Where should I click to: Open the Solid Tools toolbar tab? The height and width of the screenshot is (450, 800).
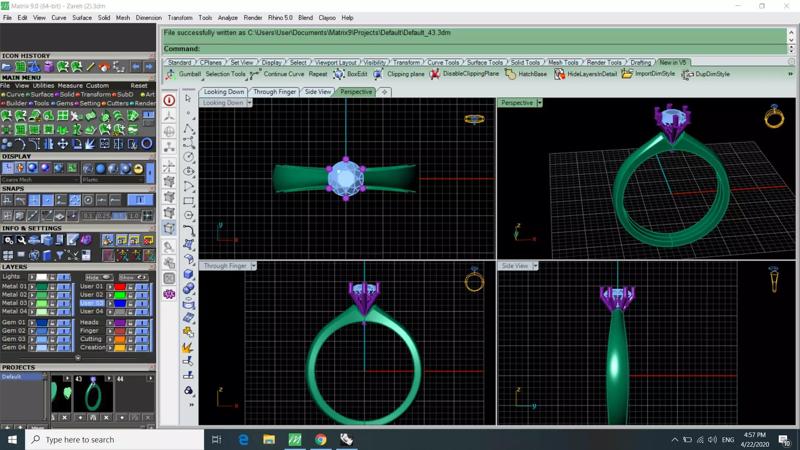pos(525,62)
